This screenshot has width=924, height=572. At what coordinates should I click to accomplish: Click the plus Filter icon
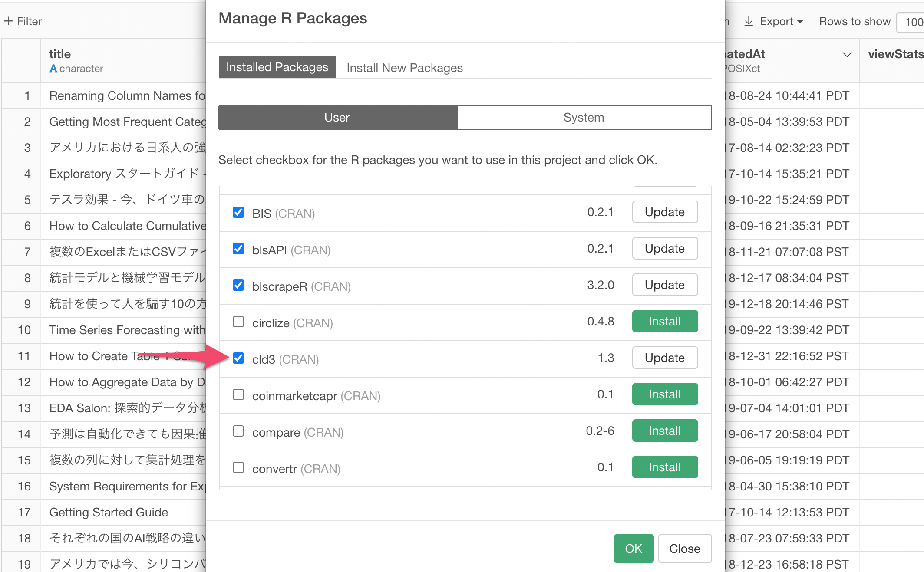[8, 21]
